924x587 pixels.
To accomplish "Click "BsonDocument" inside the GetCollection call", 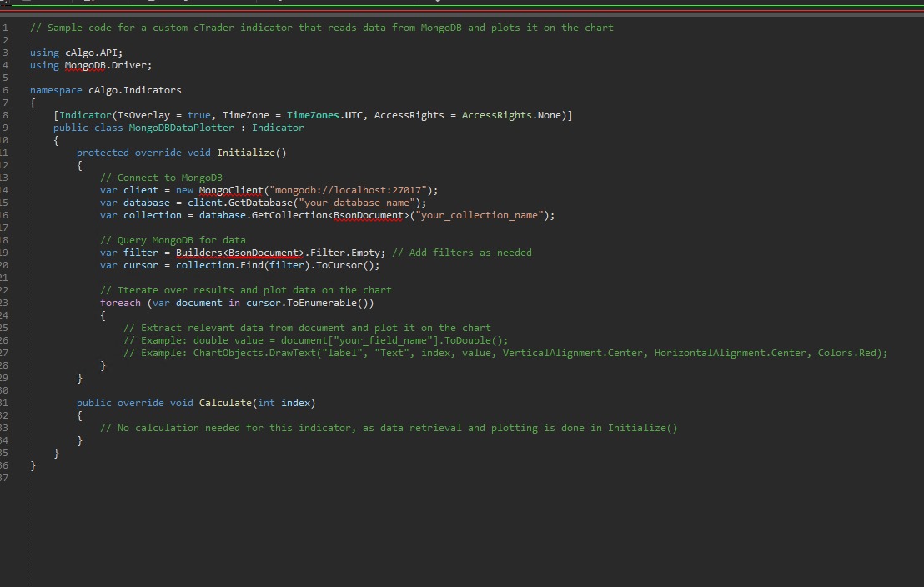I will click(x=369, y=215).
